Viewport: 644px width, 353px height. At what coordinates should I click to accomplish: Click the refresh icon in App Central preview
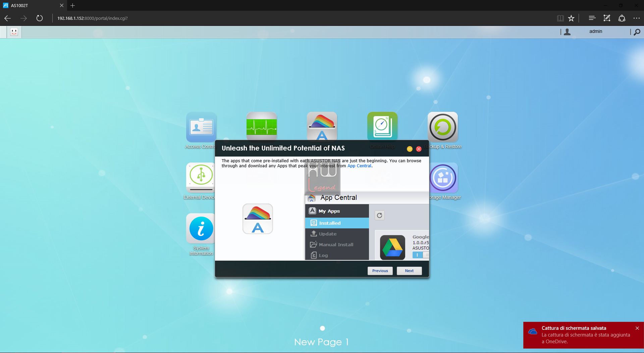[x=379, y=215]
